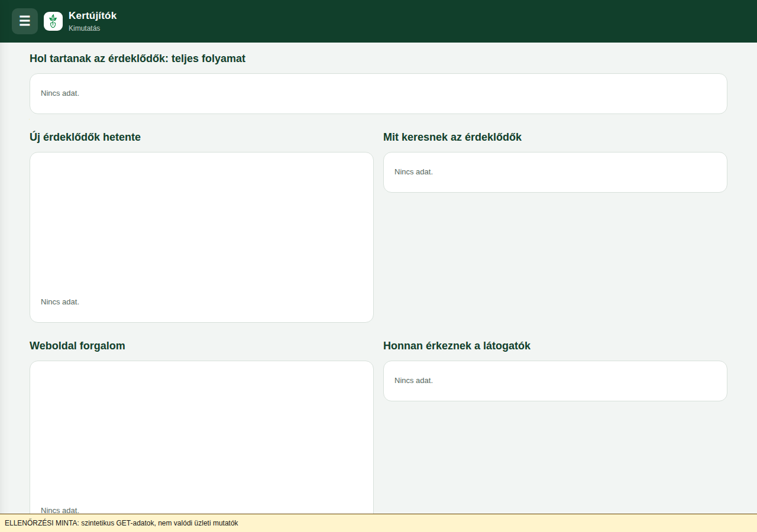Click the 'Mit keresnek az érdeklődők' heading
Screen dimensions: 757x532
(x=452, y=137)
